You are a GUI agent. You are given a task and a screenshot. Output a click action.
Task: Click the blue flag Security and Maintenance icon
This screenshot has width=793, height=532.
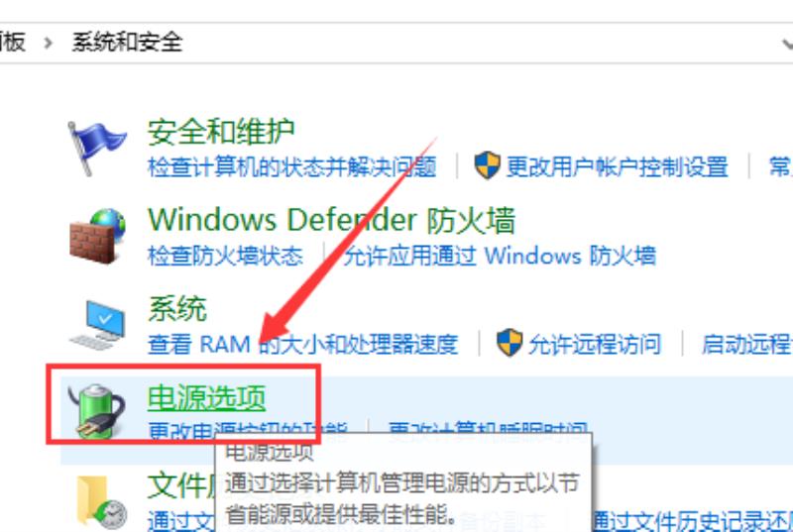[x=96, y=148]
